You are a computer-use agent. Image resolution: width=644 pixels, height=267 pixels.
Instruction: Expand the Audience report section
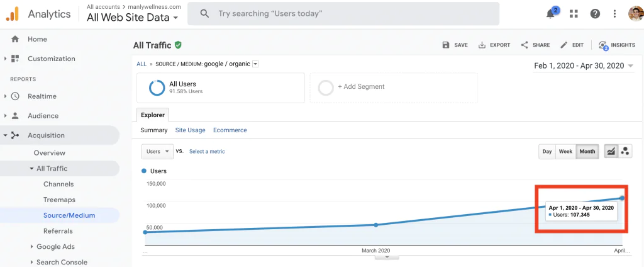[x=43, y=116]
